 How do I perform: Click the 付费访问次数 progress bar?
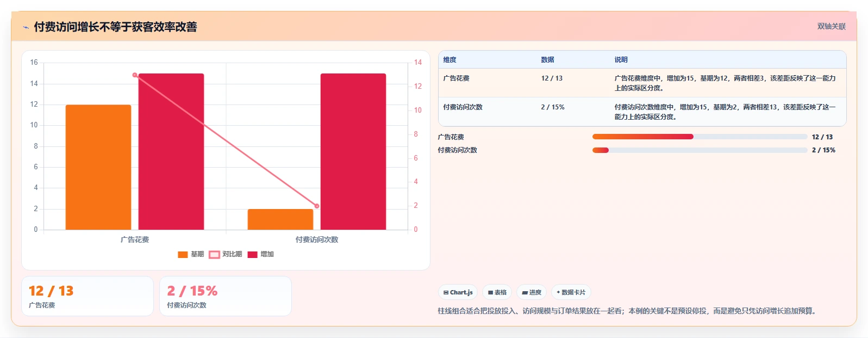[x=700, y=150]
